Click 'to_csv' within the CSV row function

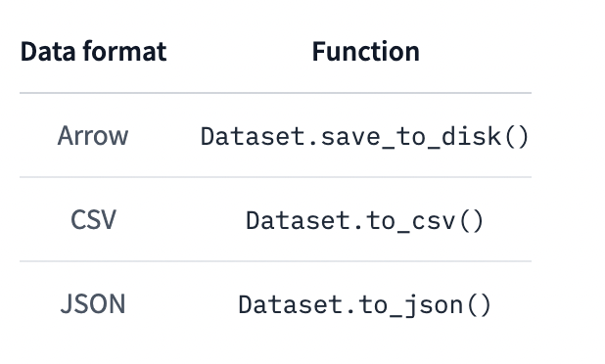click(410, 220)
